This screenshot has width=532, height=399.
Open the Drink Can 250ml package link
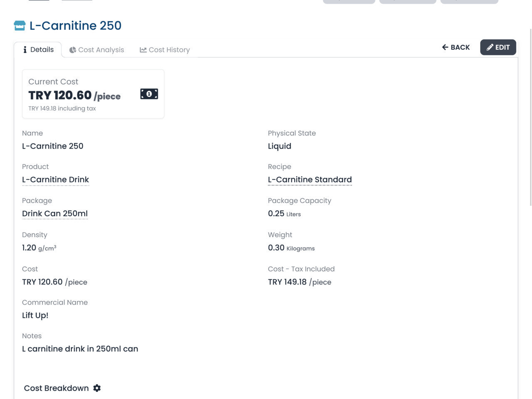point(55,214)
